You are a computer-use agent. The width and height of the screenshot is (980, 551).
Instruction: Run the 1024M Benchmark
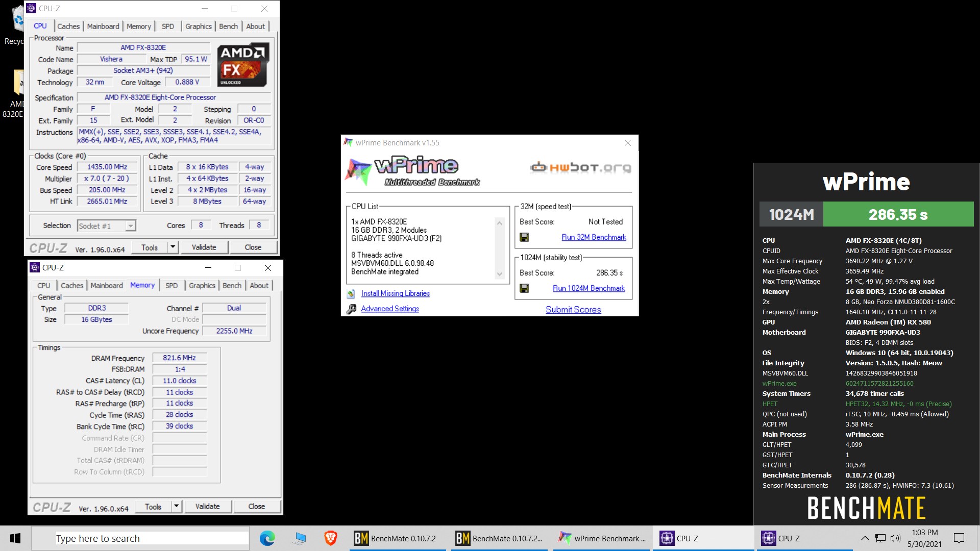[x=589, y=288]
